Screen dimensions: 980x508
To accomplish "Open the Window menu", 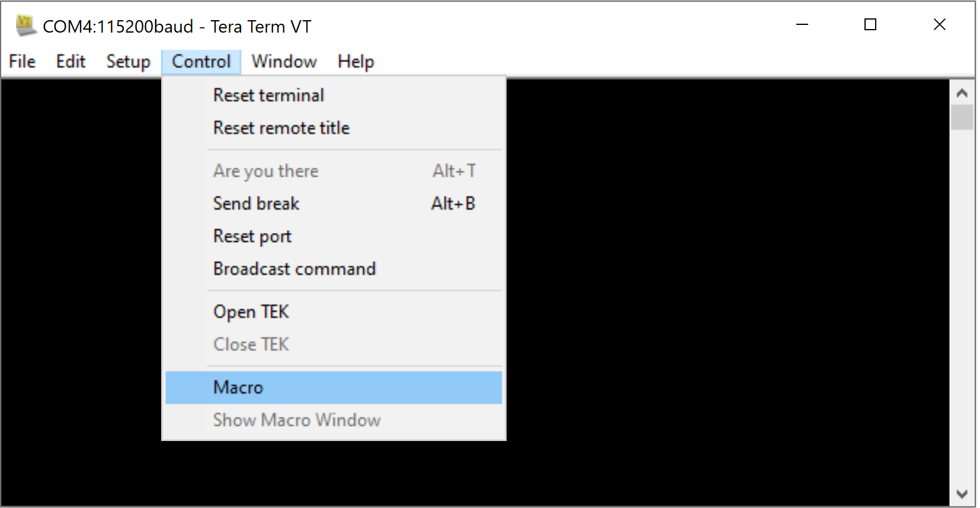I will [283, 61].
